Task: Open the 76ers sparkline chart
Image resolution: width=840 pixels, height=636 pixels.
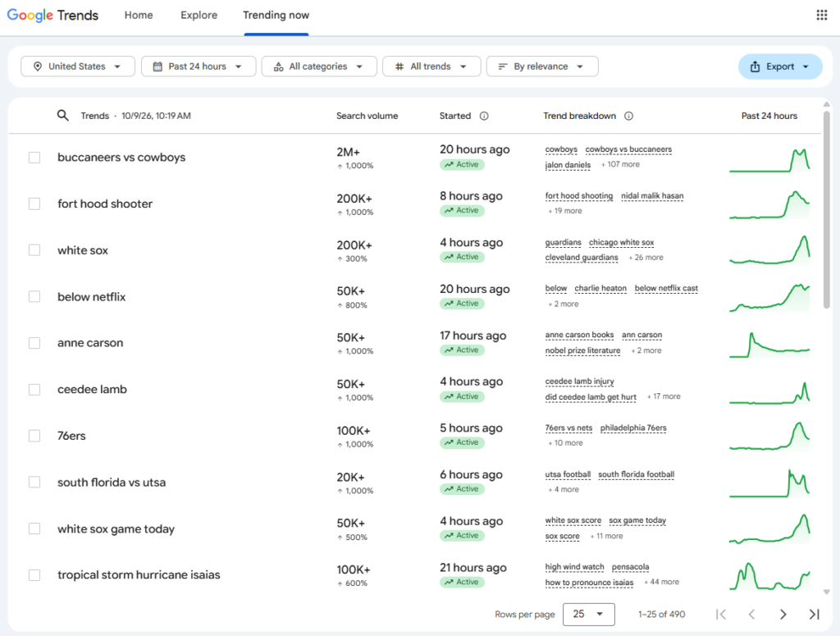Action: coord(769,436)
